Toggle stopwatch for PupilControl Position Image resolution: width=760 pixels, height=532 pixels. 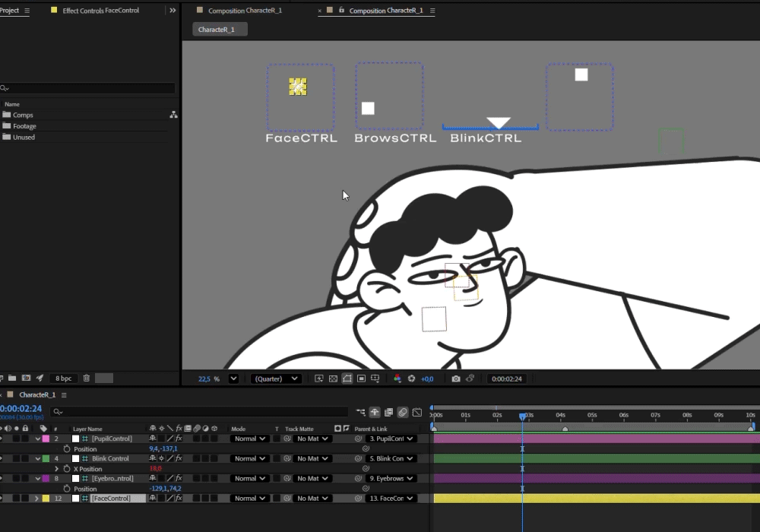click(67, 449)
